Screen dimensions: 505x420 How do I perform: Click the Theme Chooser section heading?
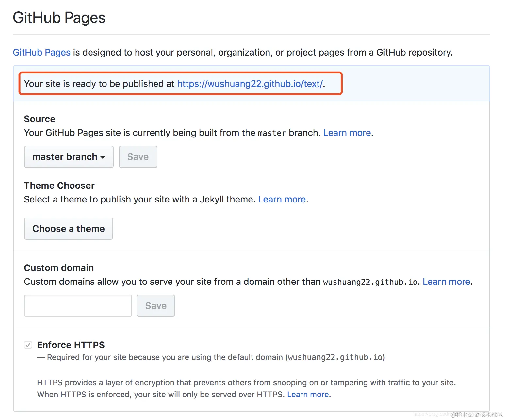(59, 186)
